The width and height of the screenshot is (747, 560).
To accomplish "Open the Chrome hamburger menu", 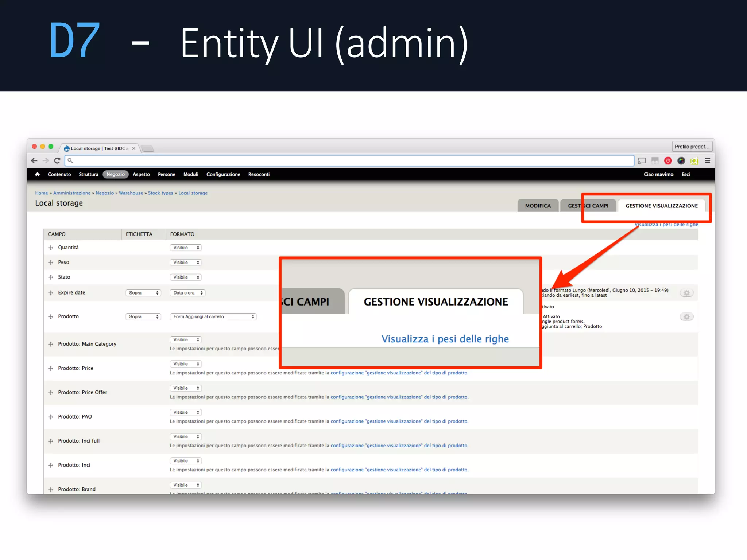I will (x=707, y=160).
